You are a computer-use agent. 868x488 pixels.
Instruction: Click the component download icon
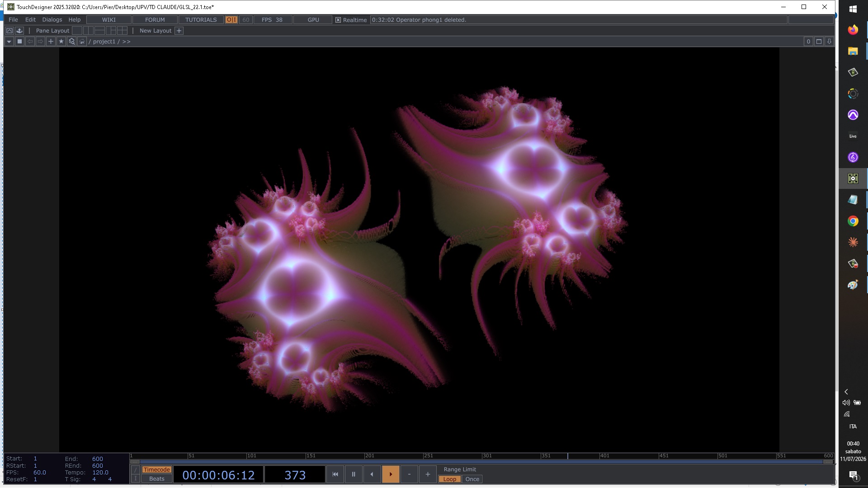pos(19,31)
